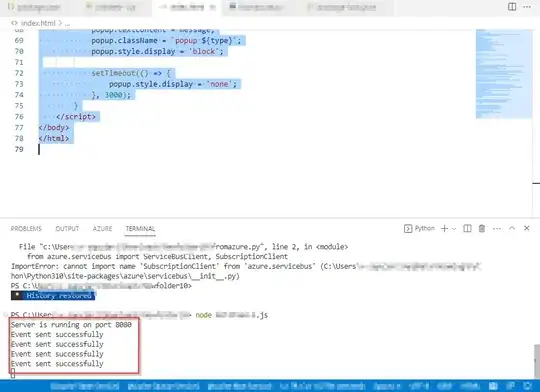
Task: Open the AZURE panel tab
Action: pyautogui.click(x=102, y=229)
